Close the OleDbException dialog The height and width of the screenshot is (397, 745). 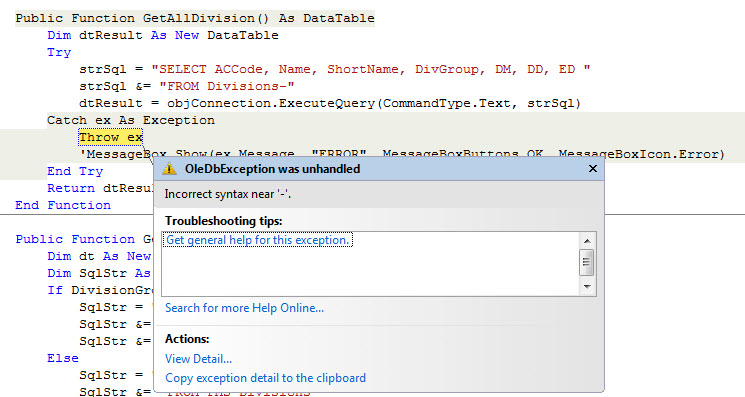(x=592, y=169)
